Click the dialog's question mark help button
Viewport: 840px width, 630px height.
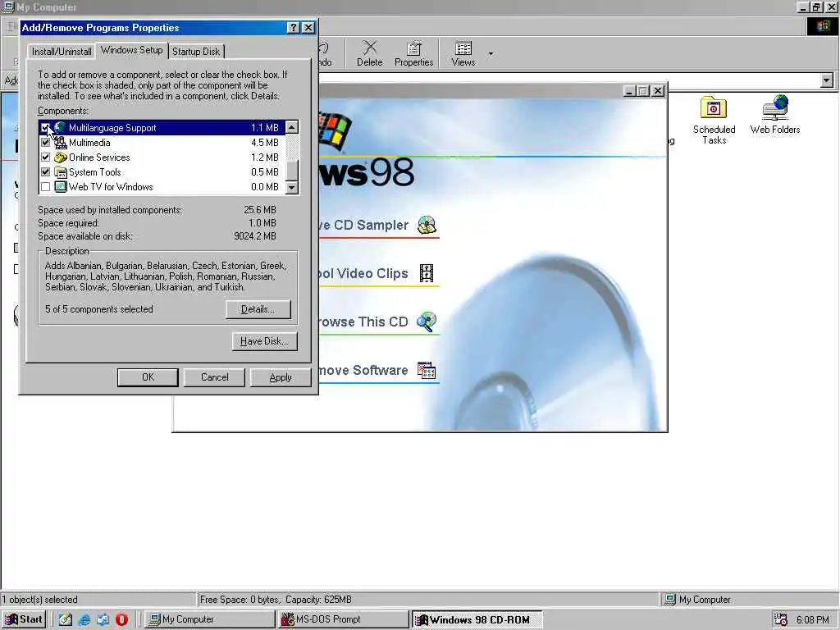coord(293,28)
